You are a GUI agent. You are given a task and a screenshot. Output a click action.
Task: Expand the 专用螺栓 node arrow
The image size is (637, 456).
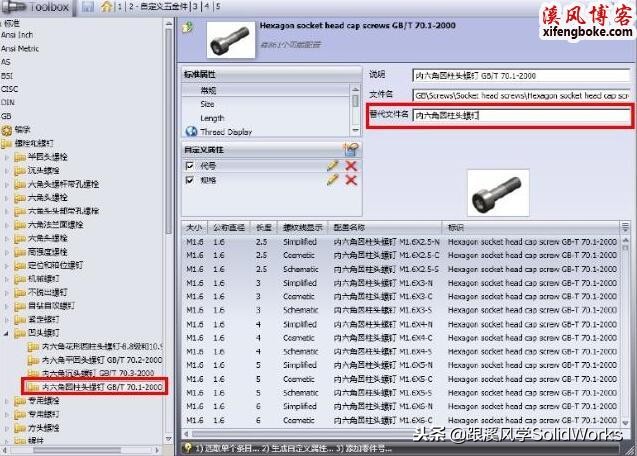pyautogui.click(x=6, y=401)
